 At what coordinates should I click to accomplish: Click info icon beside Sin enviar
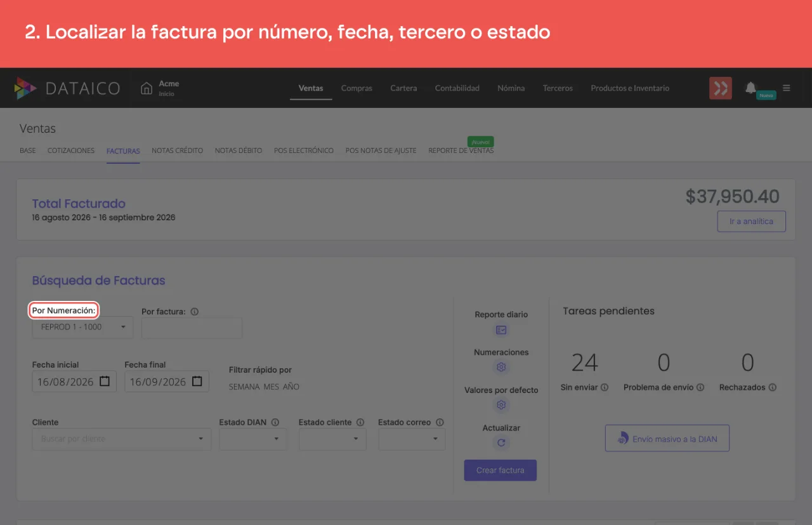[x=605, y=387]
